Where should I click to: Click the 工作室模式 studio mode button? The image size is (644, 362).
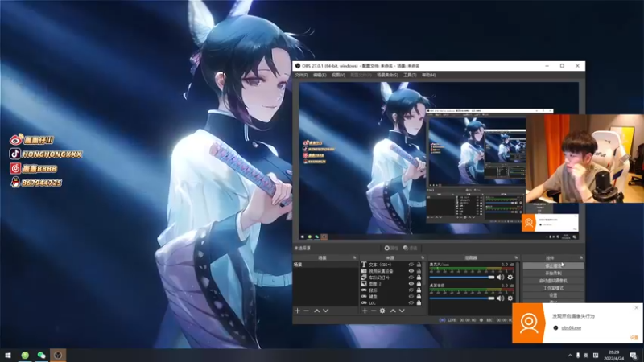pos(553,288)
